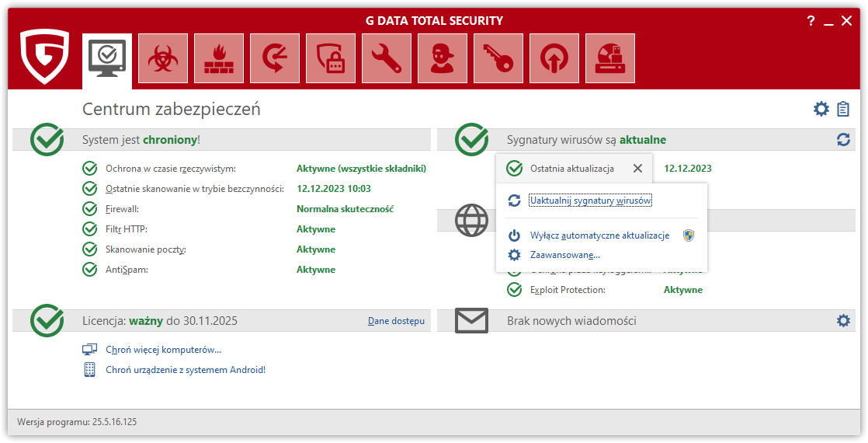Click green check beside Exploit Protection

tap(514, 290)
